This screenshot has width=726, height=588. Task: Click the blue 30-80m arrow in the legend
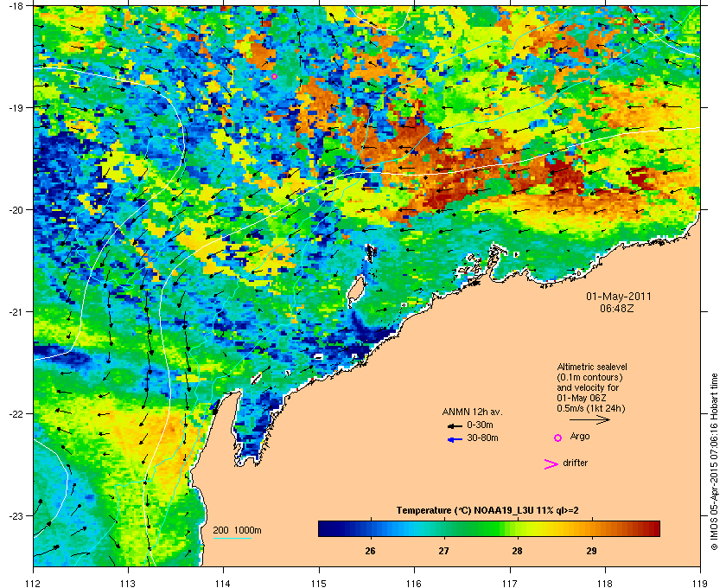click(455, 439)
